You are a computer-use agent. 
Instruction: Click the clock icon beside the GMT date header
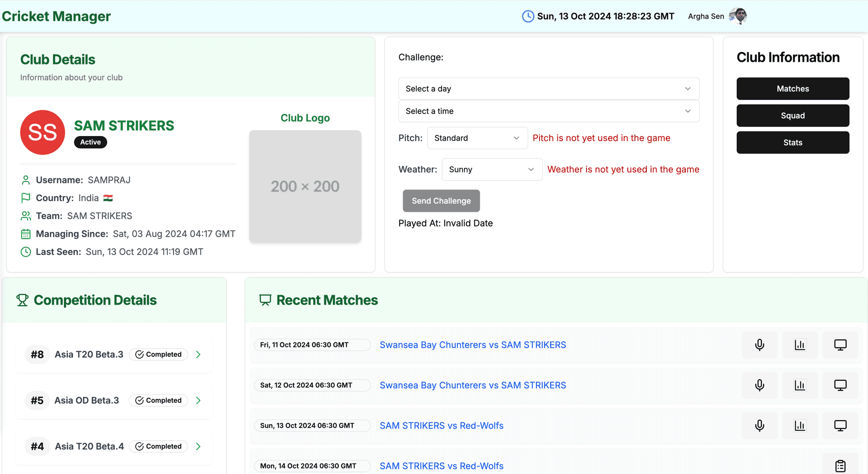[528, 16]
